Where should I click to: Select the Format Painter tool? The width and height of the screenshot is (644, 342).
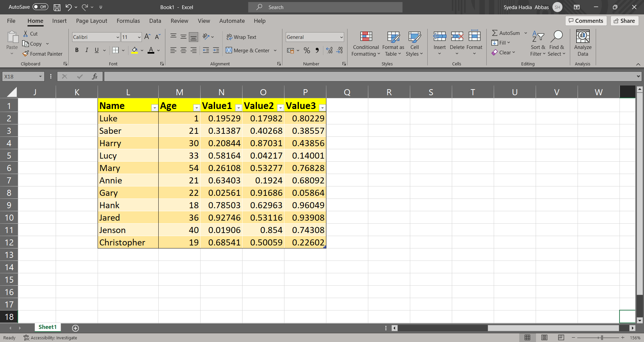tap(43, 54)
